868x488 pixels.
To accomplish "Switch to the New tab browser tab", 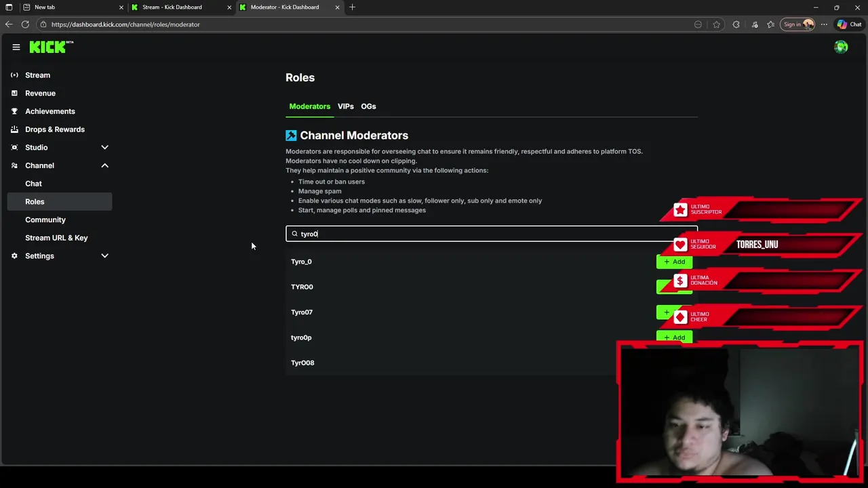I will coord(73,7).
